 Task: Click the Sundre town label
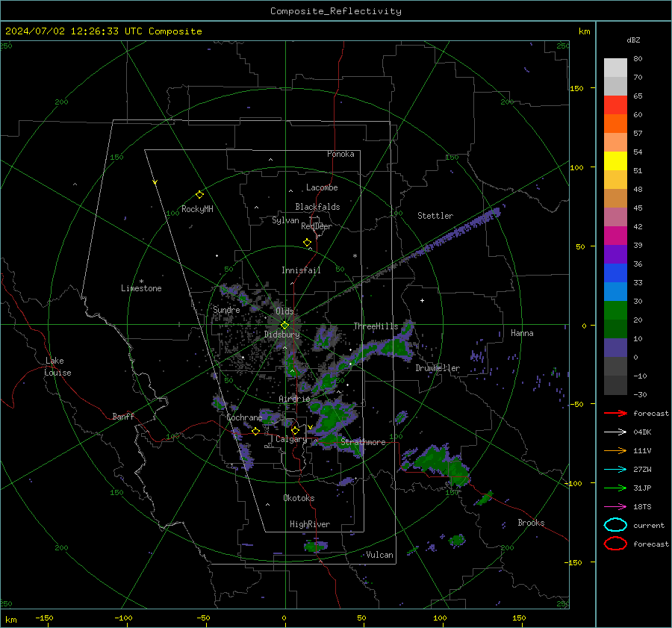click(x=226, y=309)
